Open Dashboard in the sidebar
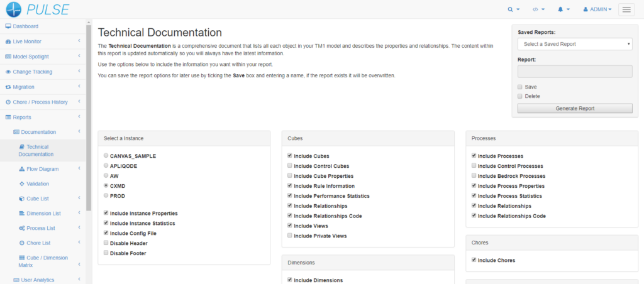Viewport: 644px width, 284px height. 25,26
